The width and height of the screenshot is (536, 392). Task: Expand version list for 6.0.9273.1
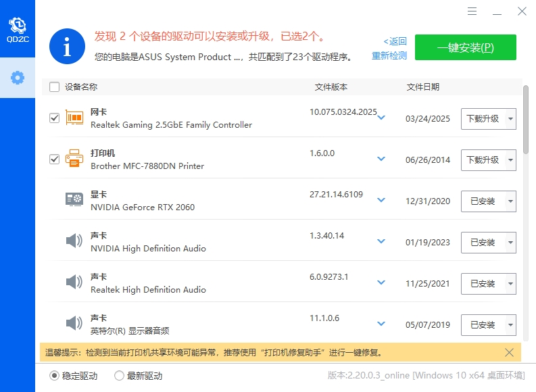[381, 283]
